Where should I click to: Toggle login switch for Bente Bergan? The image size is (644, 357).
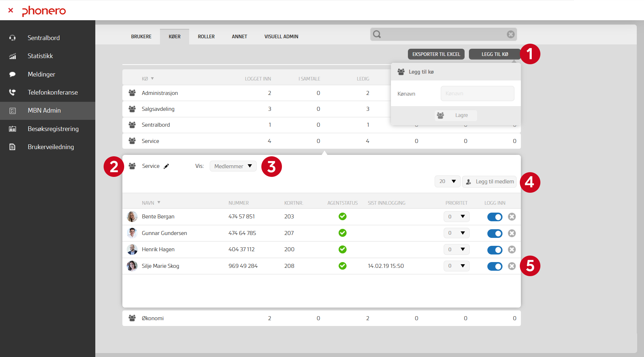click(495, 217)
